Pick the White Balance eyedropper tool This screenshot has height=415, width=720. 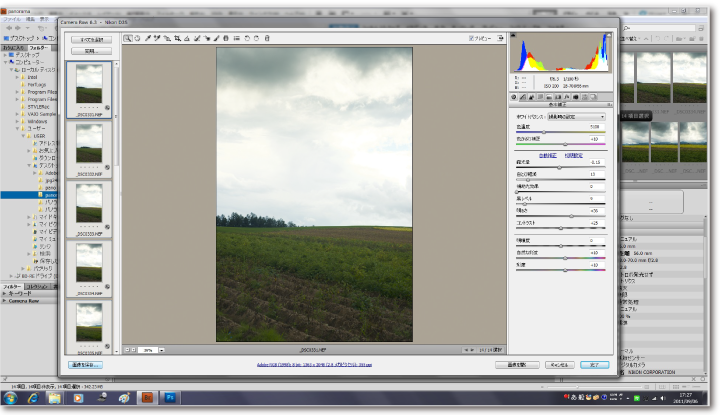pyautogui.click(x=148, y=39)
